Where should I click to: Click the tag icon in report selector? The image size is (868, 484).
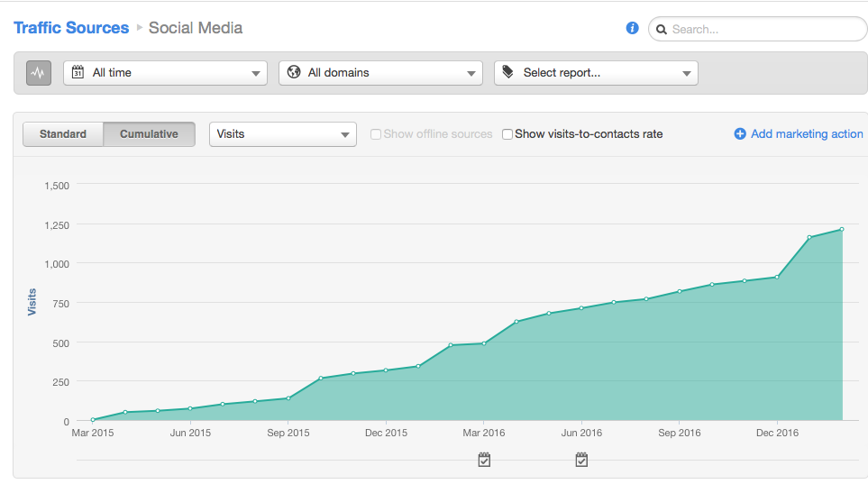click(508, 73)
